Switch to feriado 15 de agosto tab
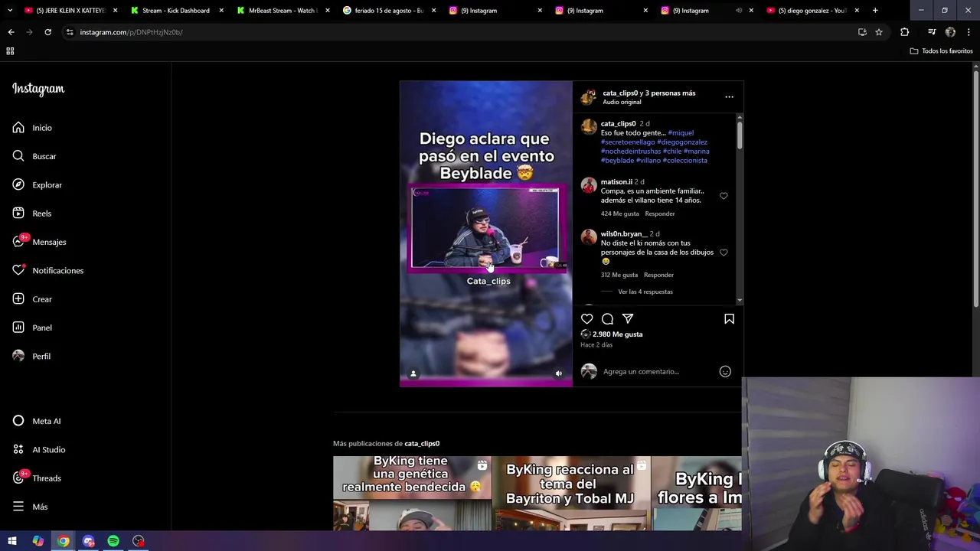The image size is (980, 551). [x=388, y=11]
